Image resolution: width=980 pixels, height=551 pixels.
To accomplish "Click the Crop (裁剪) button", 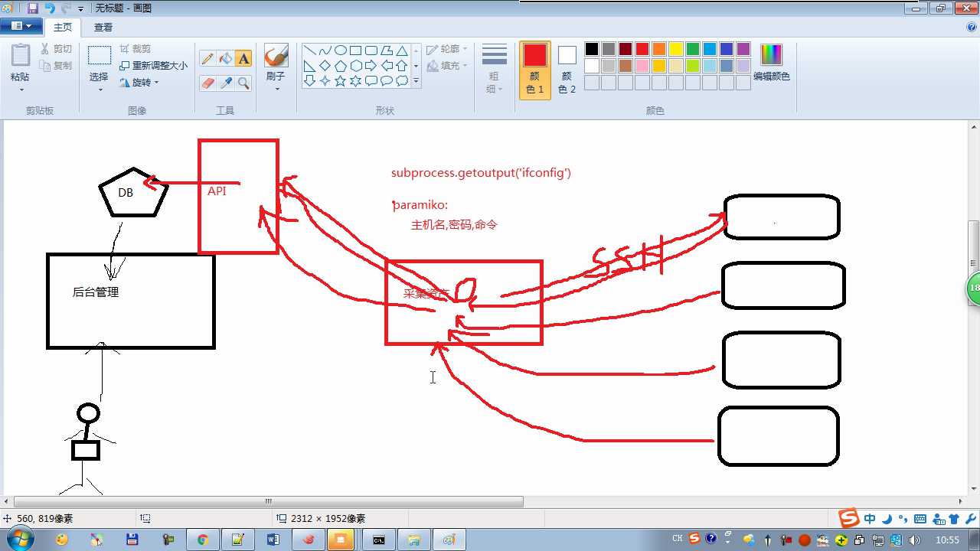I will pos(136,49).
